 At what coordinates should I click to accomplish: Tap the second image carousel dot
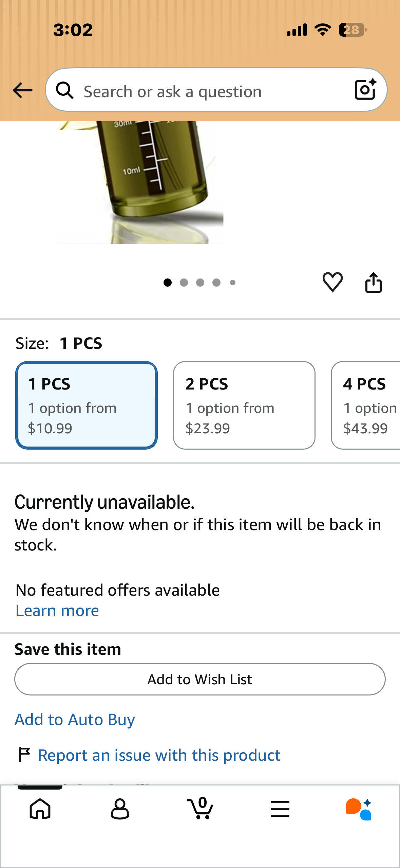click(184, 283)
